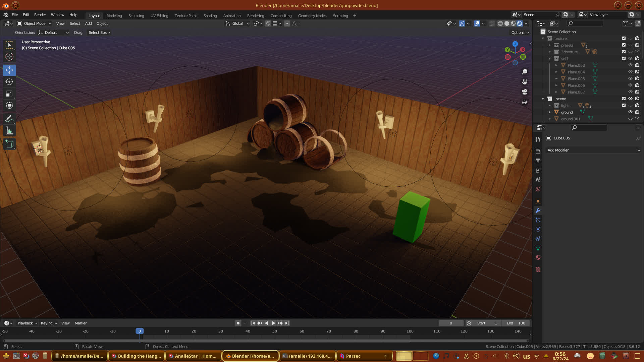Viewport: 644px width, 362px height.
Task: Hide Plane.003 in the outliner
Action: click(x=630, y=65)
